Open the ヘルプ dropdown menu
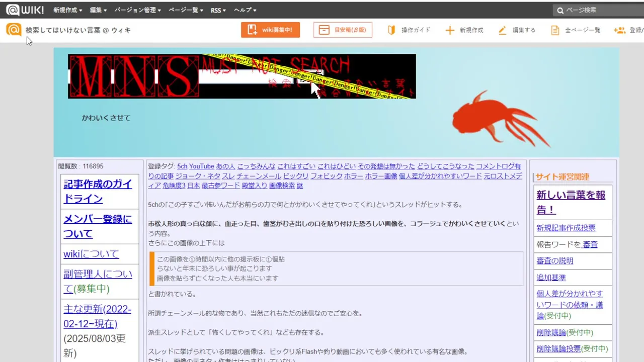644x362 pixels. pos(245,10)
